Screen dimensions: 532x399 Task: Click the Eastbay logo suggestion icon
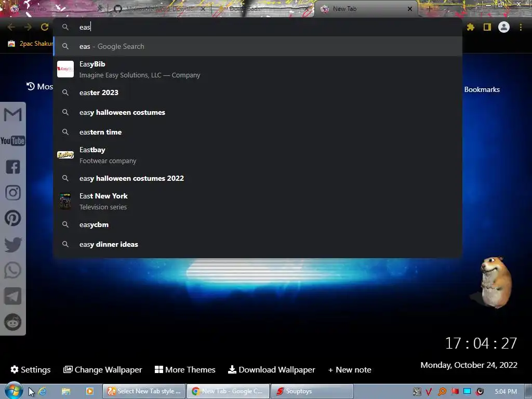[x=65, y=155]
